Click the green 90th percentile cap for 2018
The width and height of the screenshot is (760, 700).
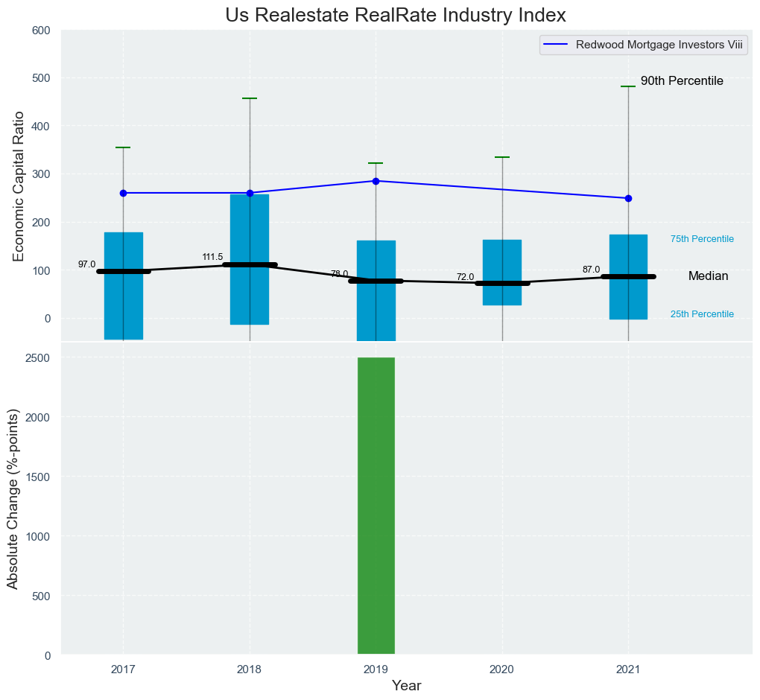[250, 98]
